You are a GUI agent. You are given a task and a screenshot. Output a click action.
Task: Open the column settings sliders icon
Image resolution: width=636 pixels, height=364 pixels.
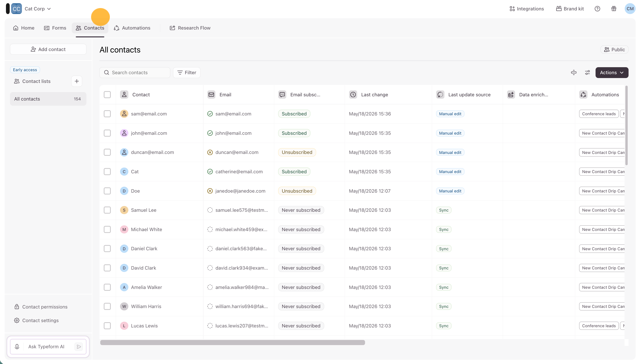tap(587, 73)
